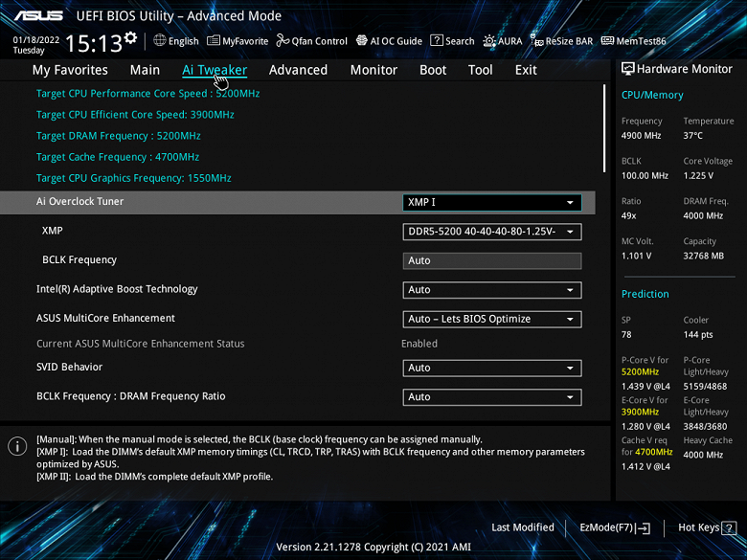Click the Hot Keys question-mark icon
The image size is (747, 560).
pos(729,528)
